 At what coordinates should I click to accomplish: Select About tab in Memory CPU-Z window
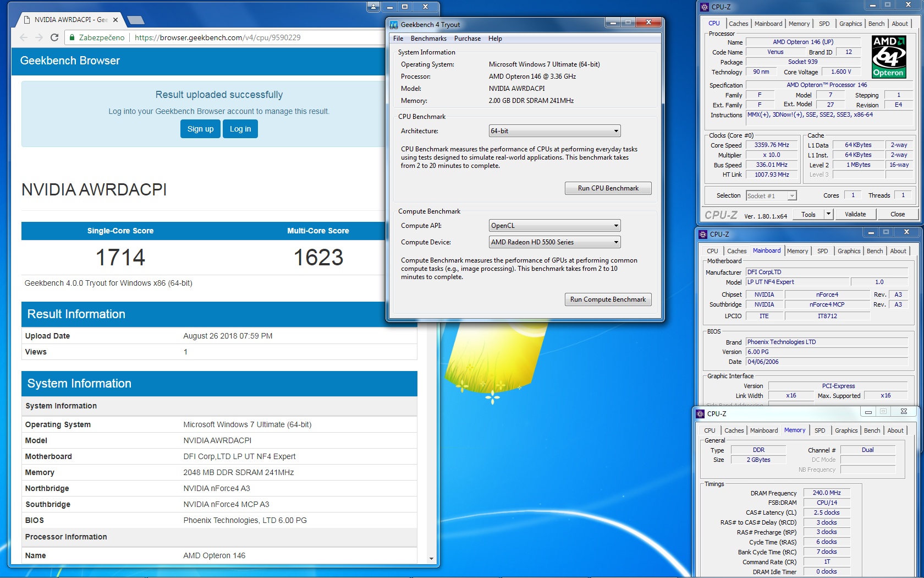click(895, 430)
